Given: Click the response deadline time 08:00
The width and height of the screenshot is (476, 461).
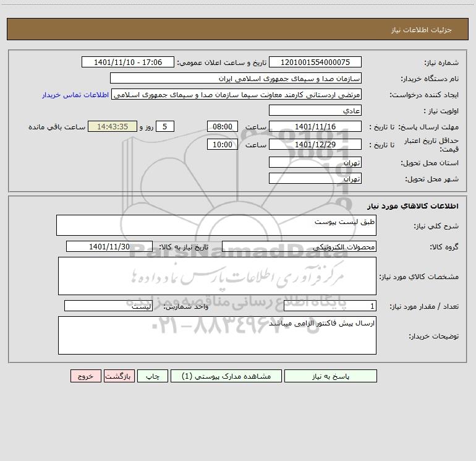Looking at the screenshot, I should coord(222,126).
